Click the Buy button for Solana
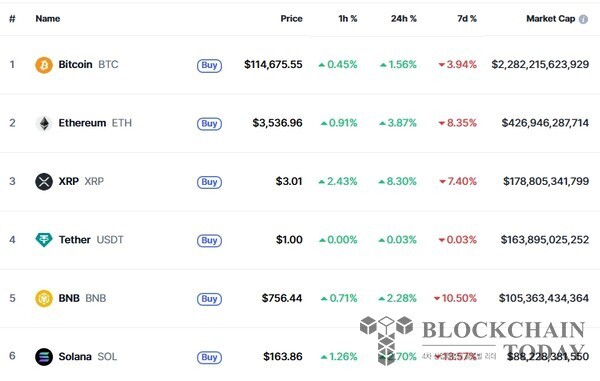The height and width of the screenshot is (381, 600). pyautogui.click(x=209, y=357)
